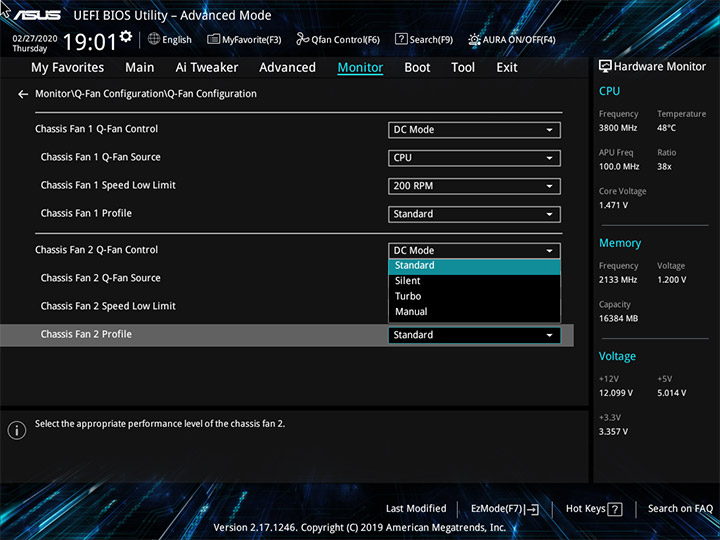720x540 pixels.
Task: Click the 1.471 V core voltage value
Action: 613,205
